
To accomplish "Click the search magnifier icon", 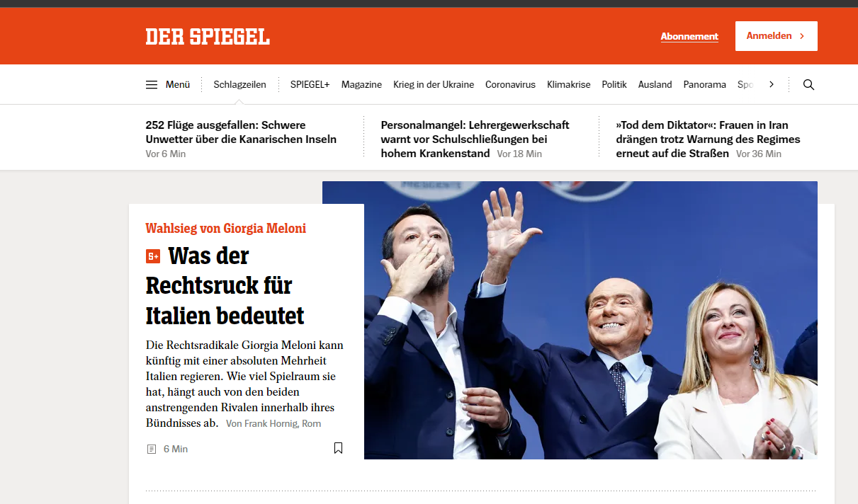I will click(808, 84).
